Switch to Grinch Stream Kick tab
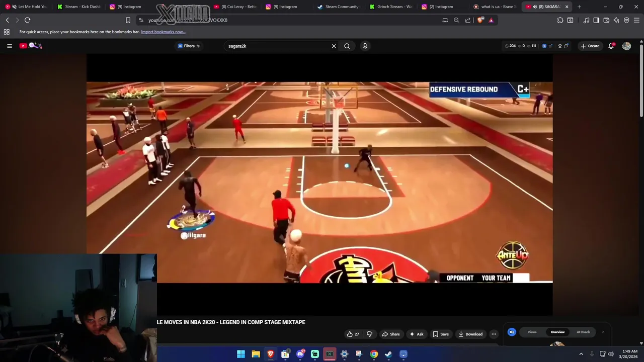644x362 pixels. coord(391,7)
